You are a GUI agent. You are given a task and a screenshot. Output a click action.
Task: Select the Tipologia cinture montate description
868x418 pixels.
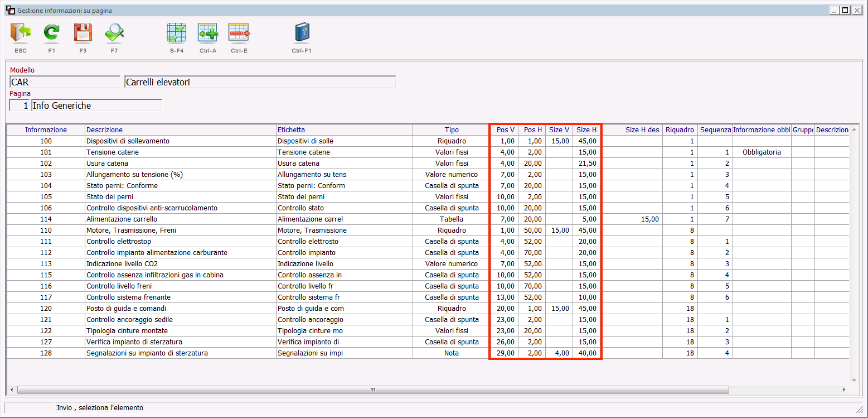coord(181,331)
